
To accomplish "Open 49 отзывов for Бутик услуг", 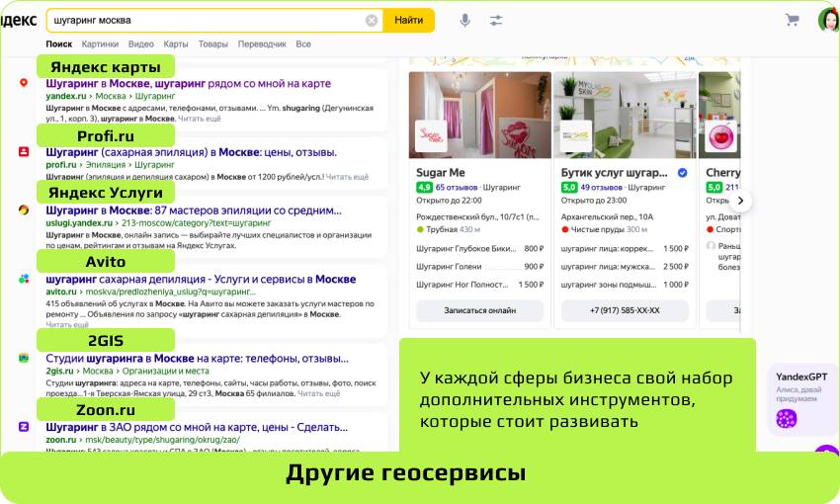I will 601,188.
